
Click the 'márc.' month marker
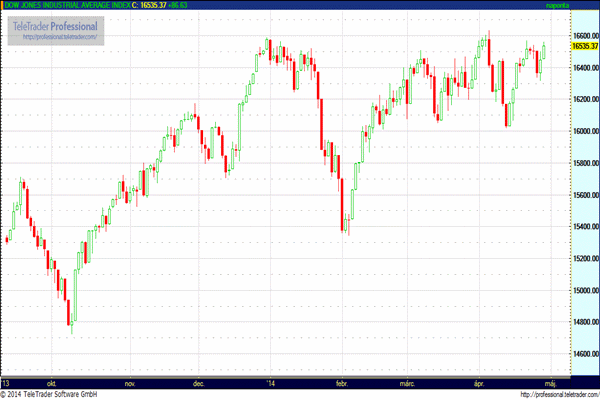pos(407,384)
